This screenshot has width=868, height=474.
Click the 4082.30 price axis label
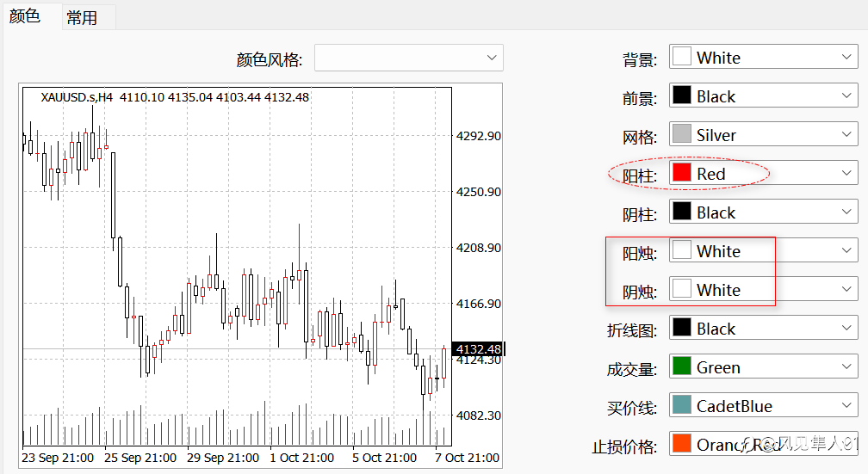tap(478, 416)
